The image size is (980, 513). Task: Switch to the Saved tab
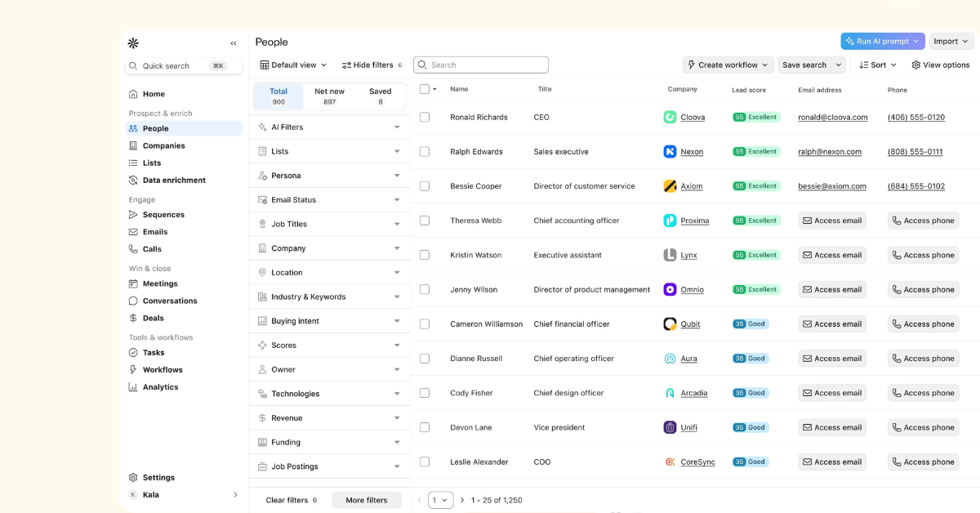tap(380, 96)
